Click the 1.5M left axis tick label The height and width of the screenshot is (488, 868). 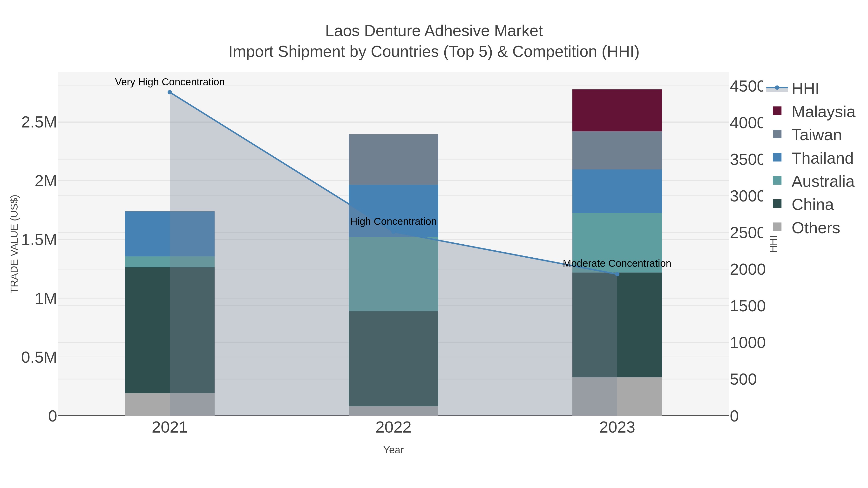click(x=39, y=240)
